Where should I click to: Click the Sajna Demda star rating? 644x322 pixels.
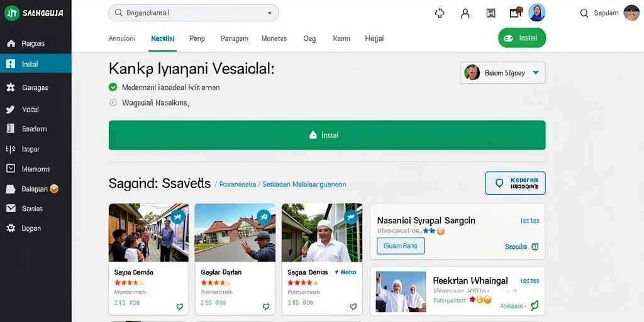coord(130,282)
